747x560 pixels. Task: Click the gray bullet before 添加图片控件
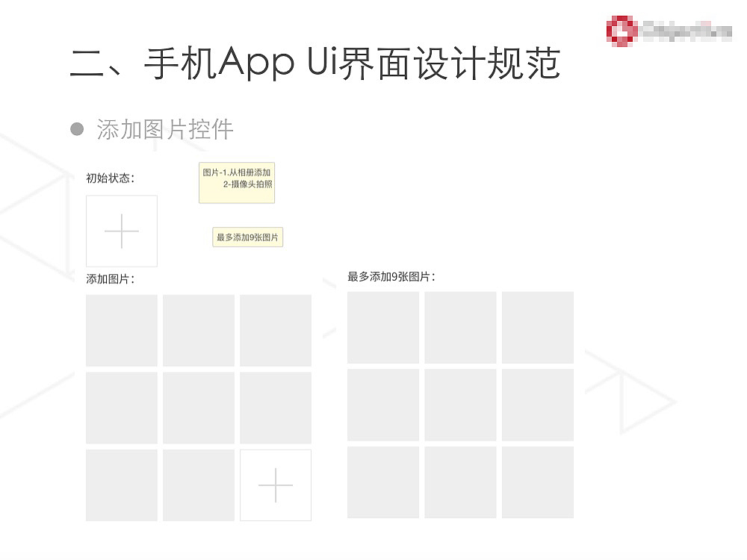pyautogui.click(x=77, y=129)
